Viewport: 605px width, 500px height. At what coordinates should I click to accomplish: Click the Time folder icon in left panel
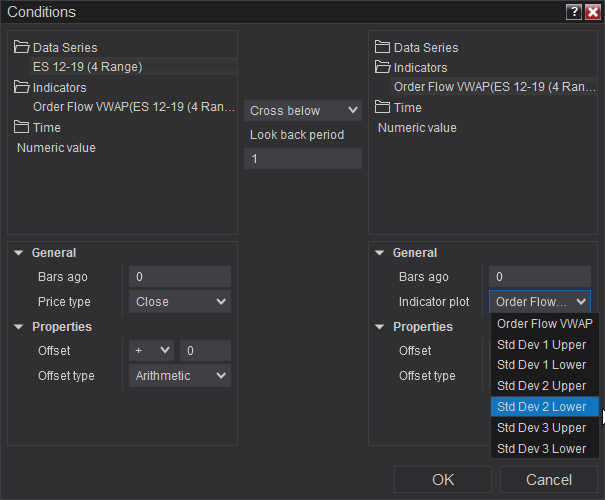pyautogui.click(x=22, y=127)
